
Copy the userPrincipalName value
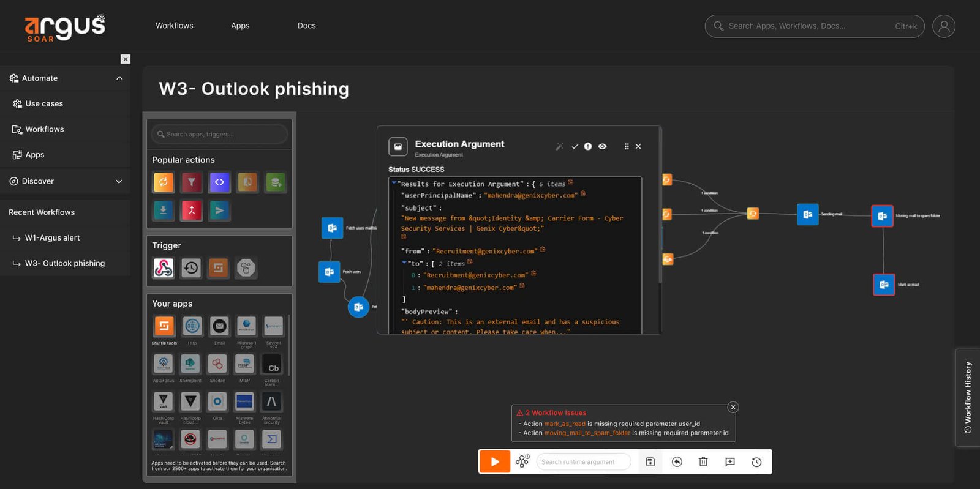point(583,193)
